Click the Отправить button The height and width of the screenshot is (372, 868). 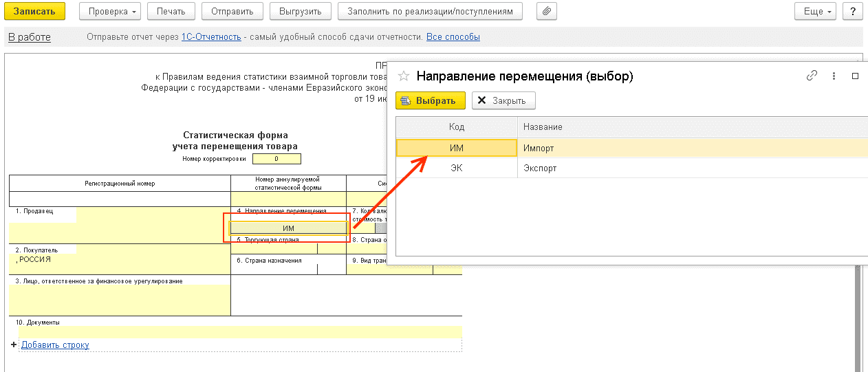232,12
